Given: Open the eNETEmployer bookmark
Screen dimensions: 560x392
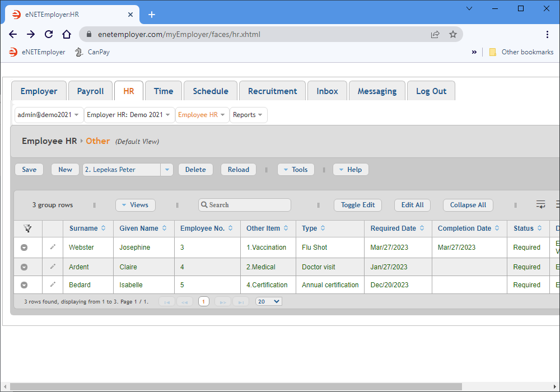Looking at the screenshot, I should [x=37, y=52].
